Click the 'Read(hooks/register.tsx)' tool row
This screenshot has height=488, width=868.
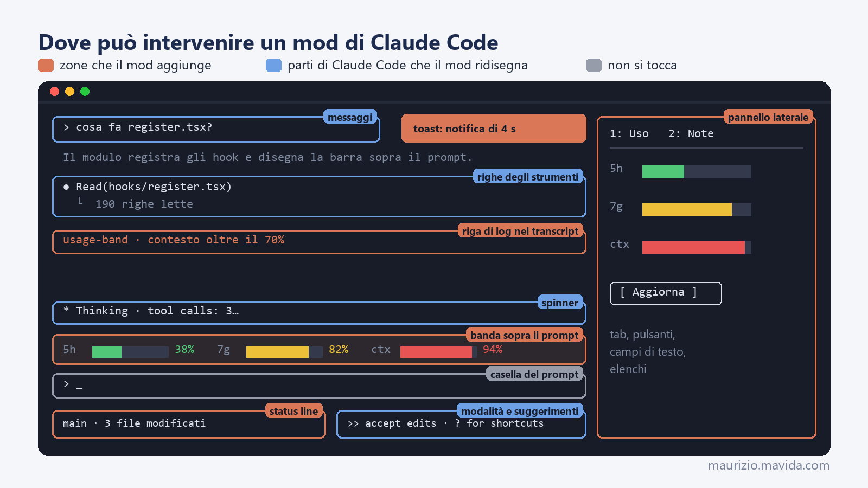pyautogui.click(x=148, y=187)
